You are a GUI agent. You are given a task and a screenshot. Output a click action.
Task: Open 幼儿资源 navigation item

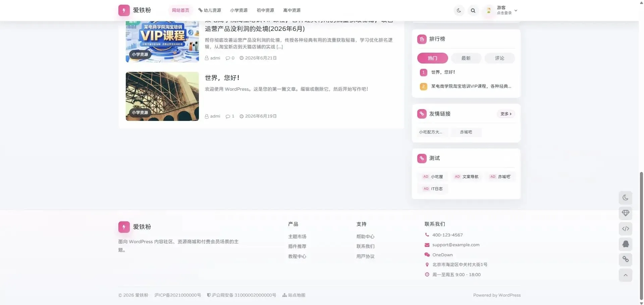210,10
